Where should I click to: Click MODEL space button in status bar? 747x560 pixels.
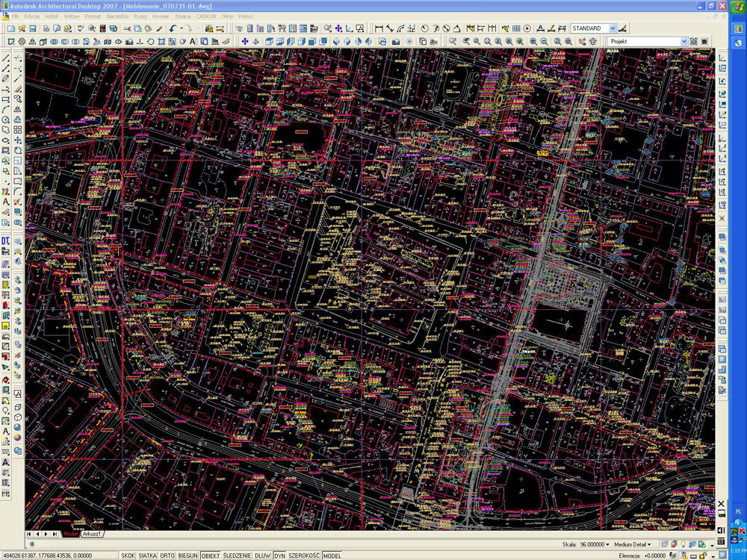click(x=332, y=556)
